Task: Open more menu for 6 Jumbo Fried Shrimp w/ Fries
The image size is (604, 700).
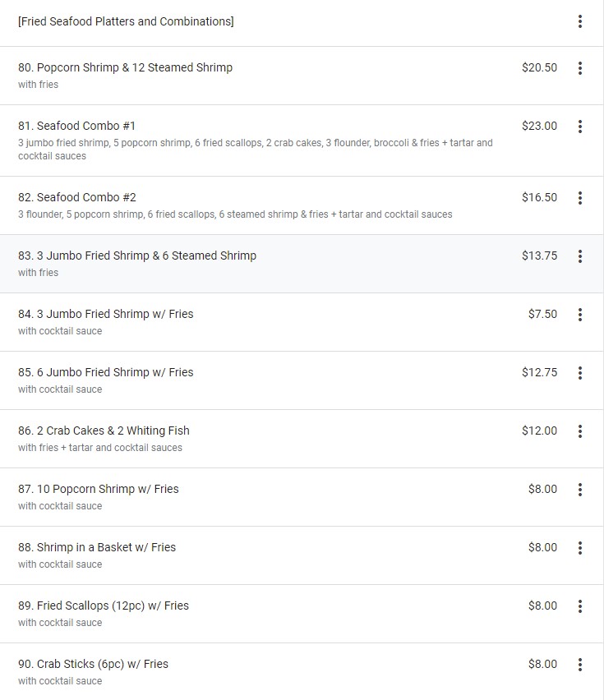Action: click(580, 373)
